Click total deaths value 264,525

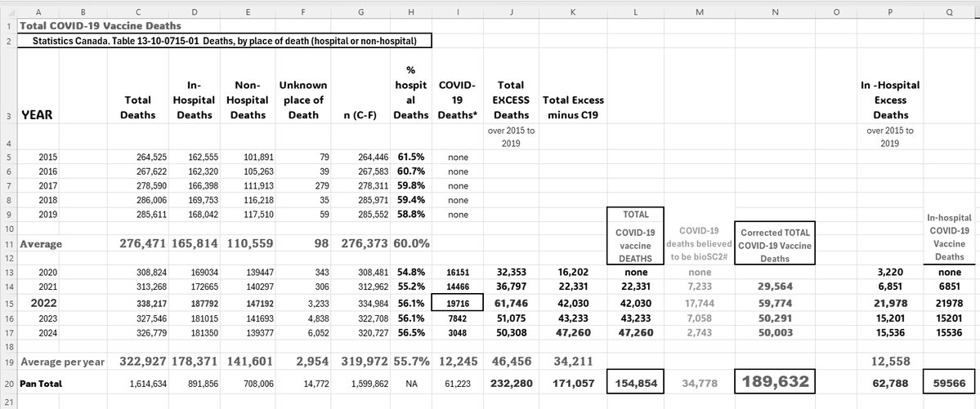pos(138,157)
